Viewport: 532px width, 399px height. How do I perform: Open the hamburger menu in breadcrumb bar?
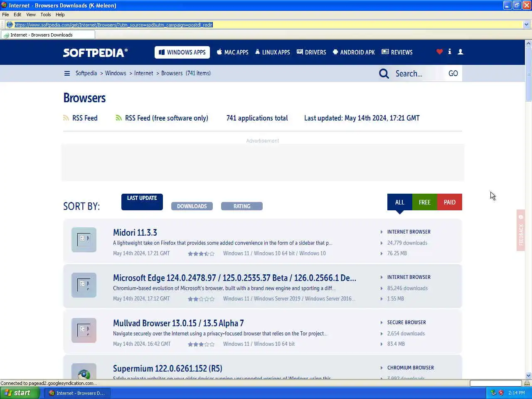(x=67, y=73)
